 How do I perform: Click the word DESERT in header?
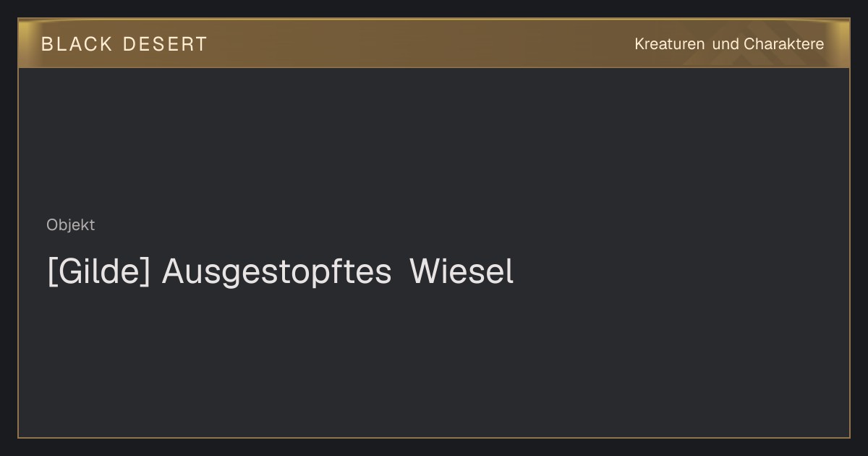(165, 44)
